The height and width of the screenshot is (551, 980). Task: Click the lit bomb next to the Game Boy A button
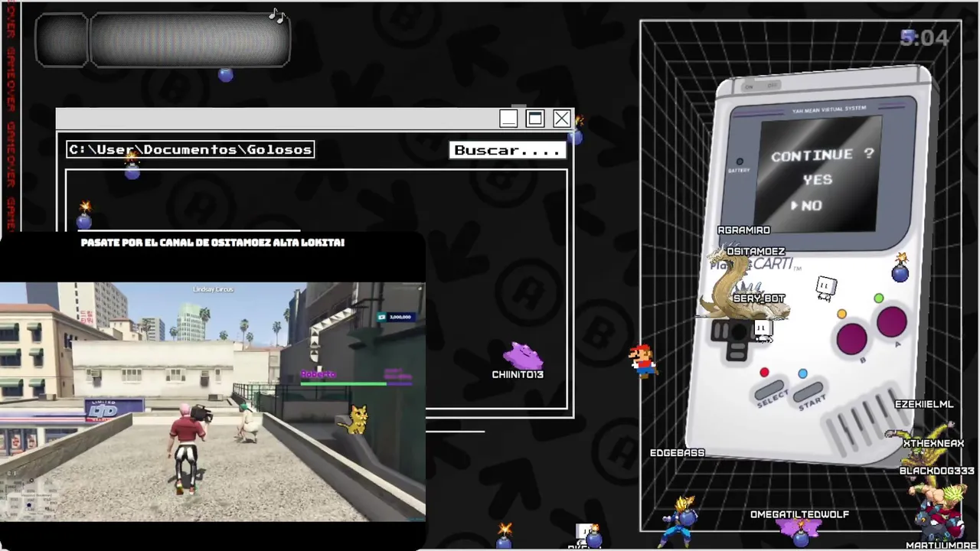900,268
